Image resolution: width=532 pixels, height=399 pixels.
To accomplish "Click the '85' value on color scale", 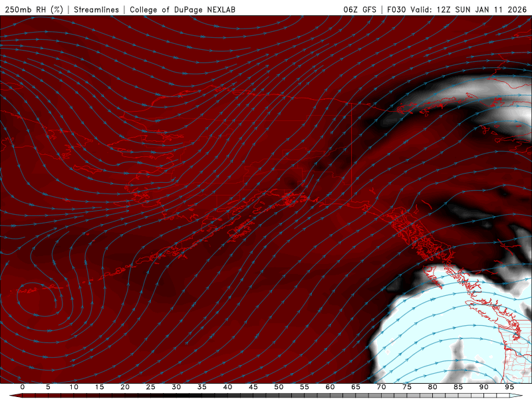I will [458, 387].
